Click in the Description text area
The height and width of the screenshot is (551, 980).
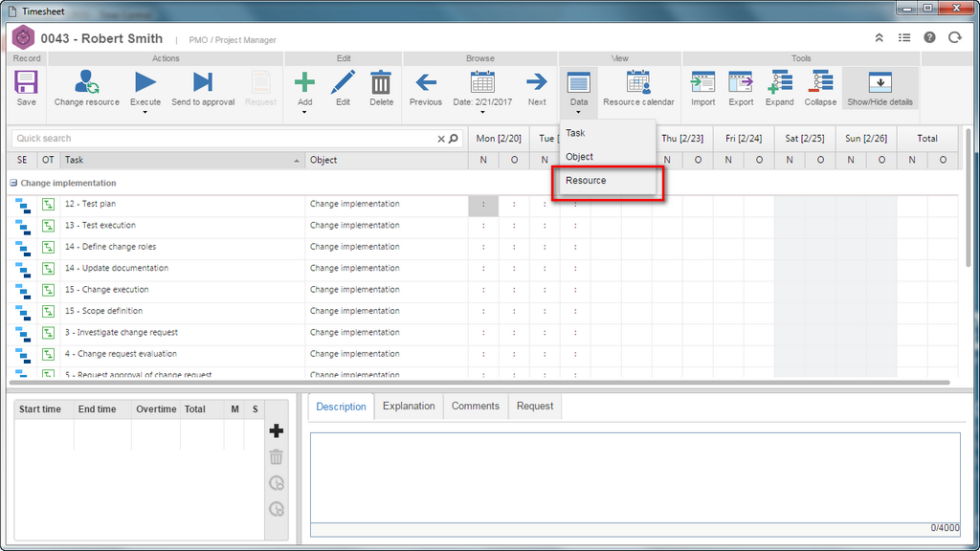pyautogui.click(x=635, y=478)
